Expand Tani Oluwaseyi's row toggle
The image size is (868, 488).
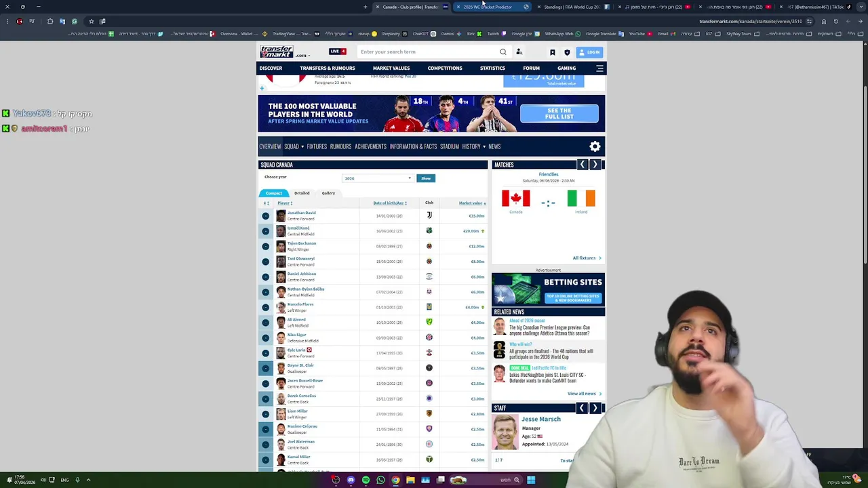(265, 262)
